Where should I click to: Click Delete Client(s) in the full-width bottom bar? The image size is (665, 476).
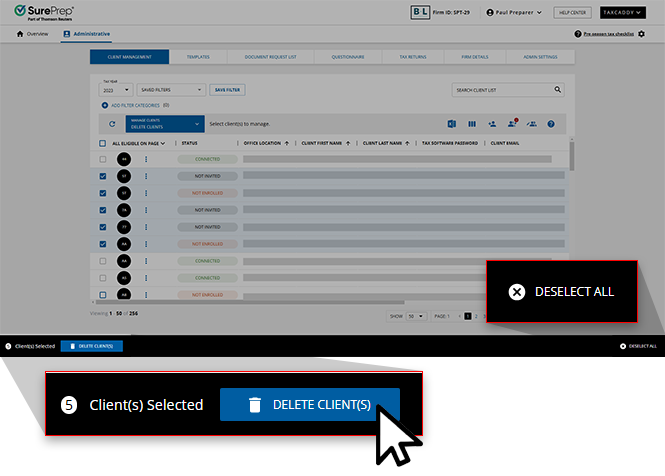pos(92,346)
